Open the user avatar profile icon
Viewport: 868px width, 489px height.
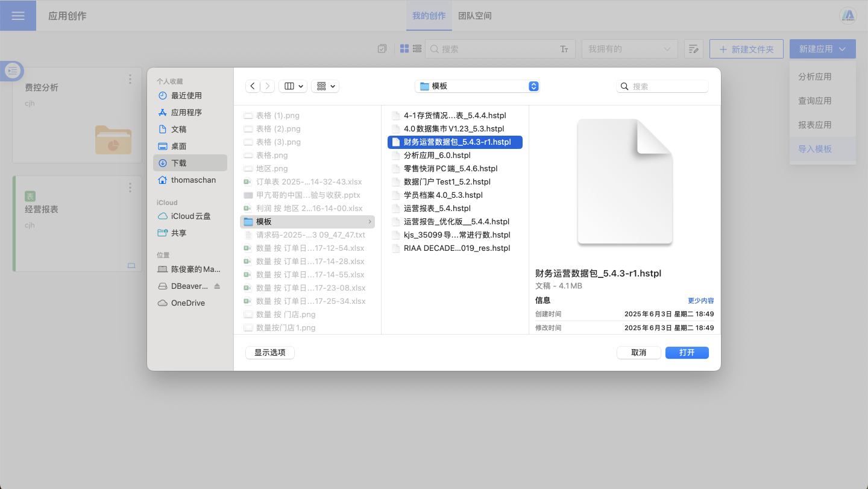(848, 16)
